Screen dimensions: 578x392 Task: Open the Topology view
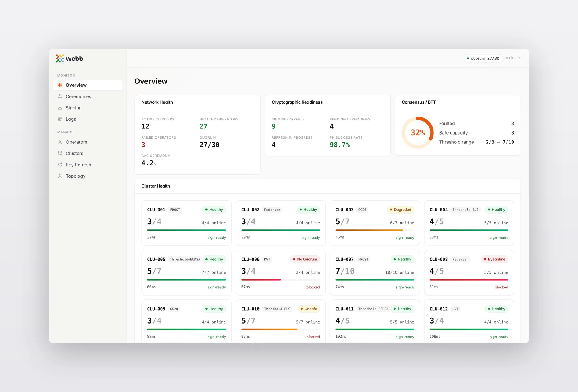[x=88, y=176]
